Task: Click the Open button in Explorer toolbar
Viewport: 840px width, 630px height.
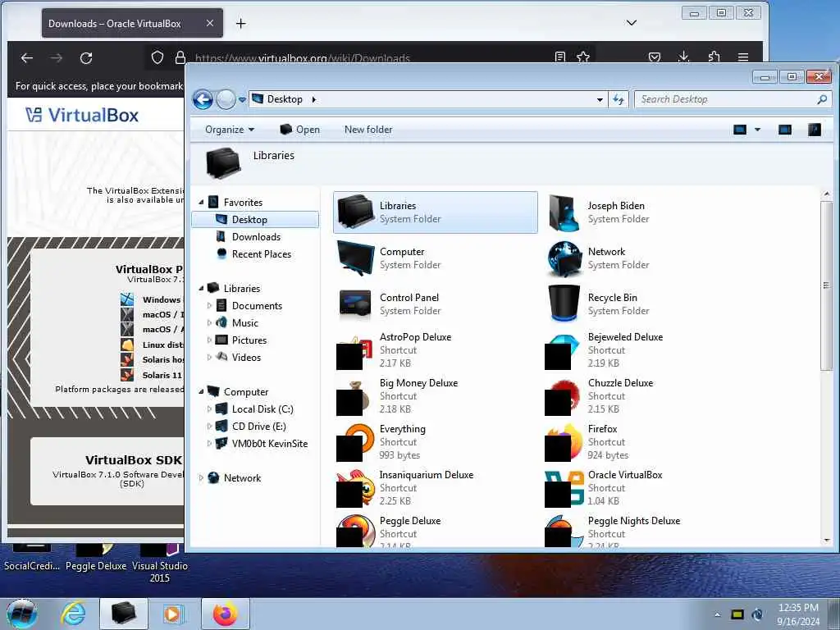Action: 300,130
